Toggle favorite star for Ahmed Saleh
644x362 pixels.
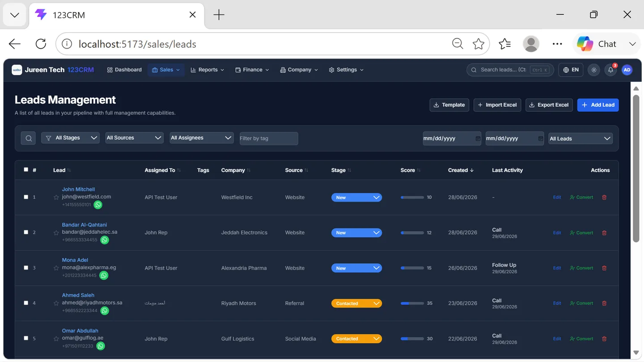(56, 303)
